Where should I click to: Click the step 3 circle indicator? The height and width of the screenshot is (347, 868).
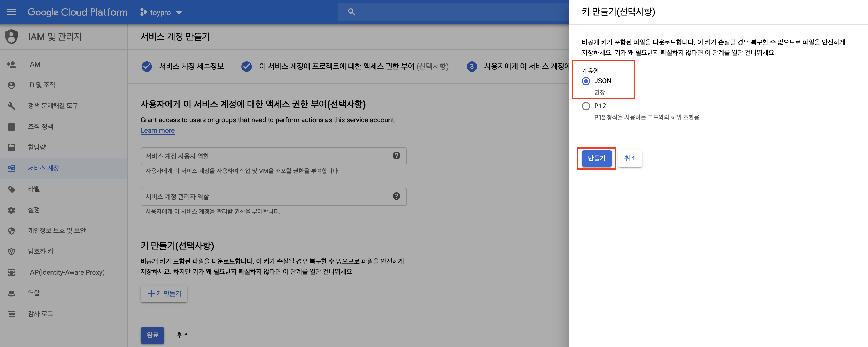click(x=472, y=66)
